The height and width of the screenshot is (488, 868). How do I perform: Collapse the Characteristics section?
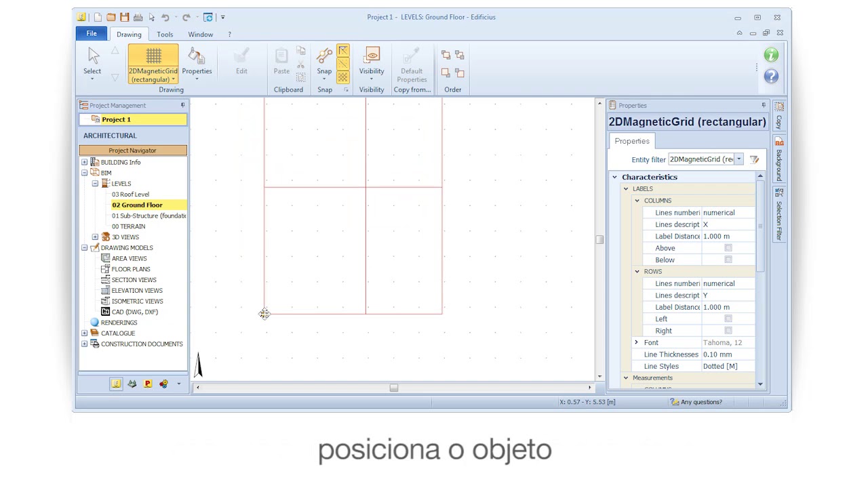pos(614,177)
